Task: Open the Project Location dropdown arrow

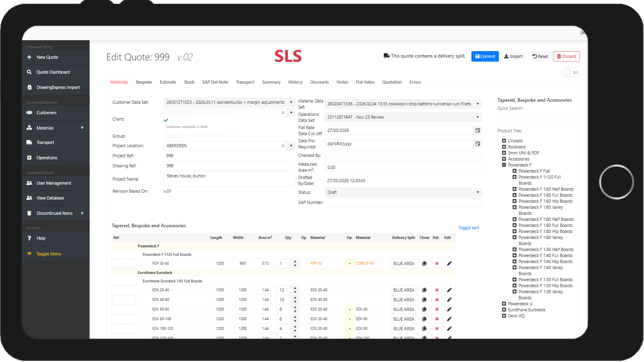Action: point(291,146)
